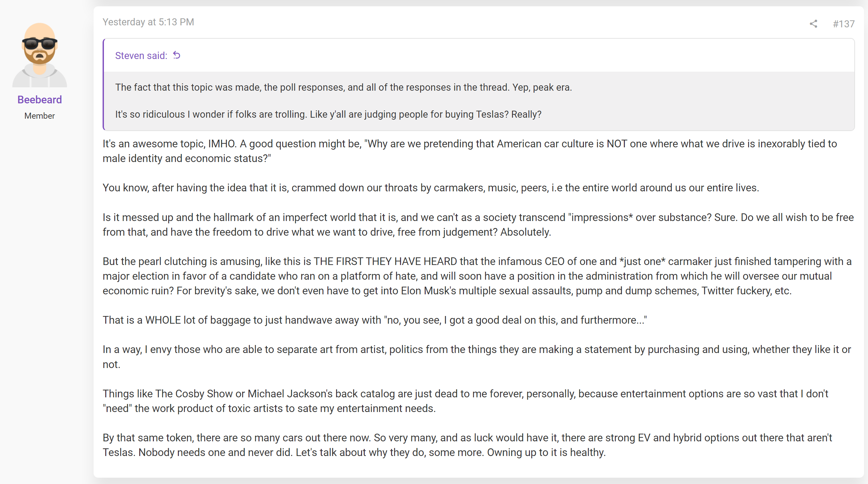The image size is (868, 484).
Task: Click paragraph starting 'By that same token'
Action: tap(467, 445)
